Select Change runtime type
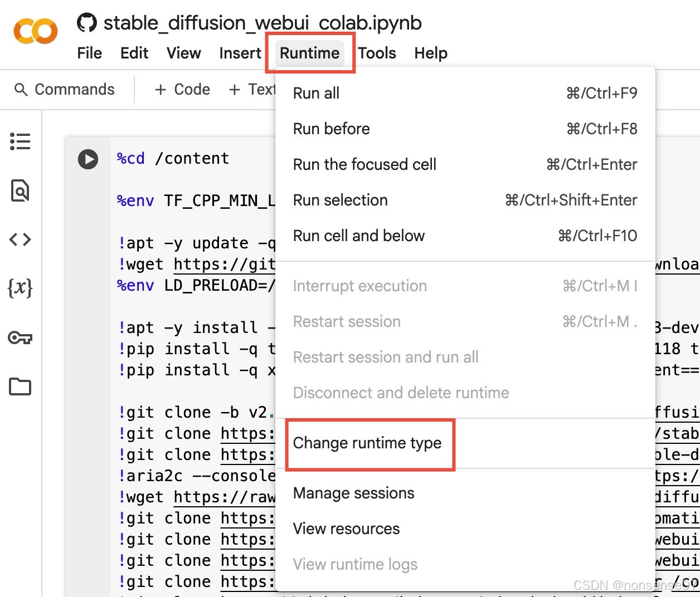The image size is (700, 597). tap(465, 443)
